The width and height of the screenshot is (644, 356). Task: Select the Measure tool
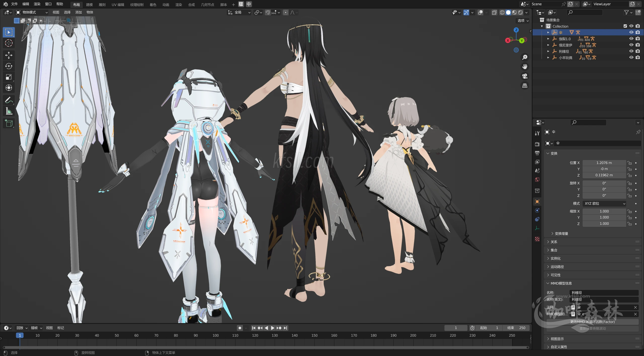(x=9, y=111)
